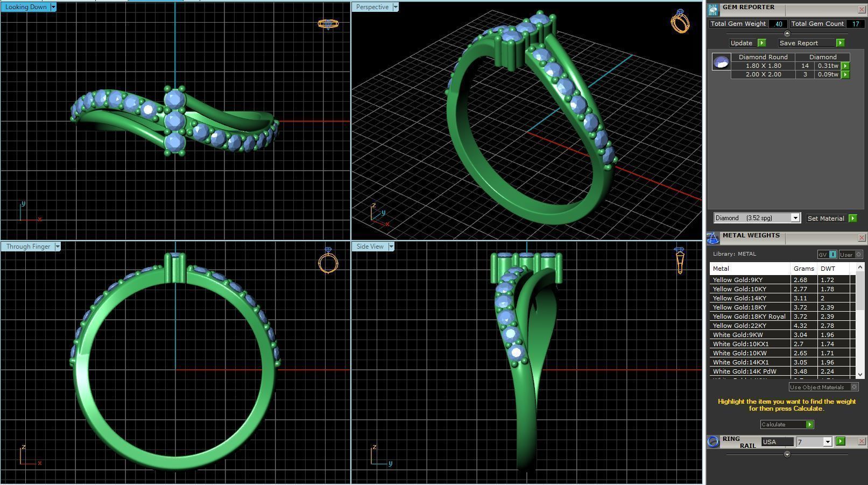The width and height of the screenshot is (868, 485).
Task: Toggle the User library option
Action: [851, 255]
